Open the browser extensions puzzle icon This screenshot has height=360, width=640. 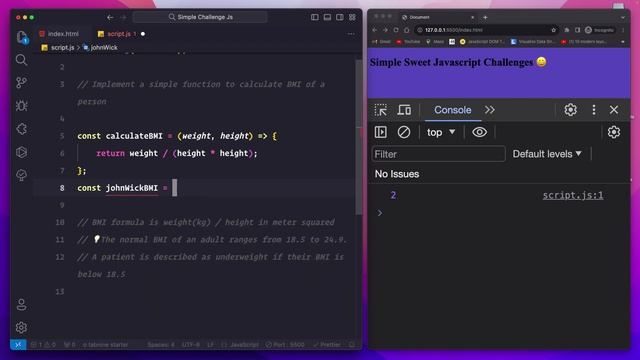567,30
